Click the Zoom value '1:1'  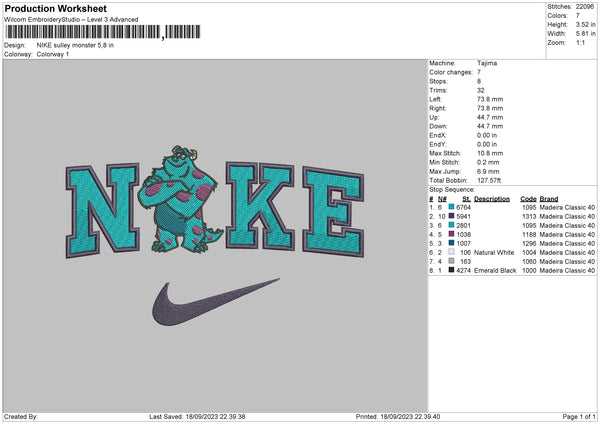[x=580, y=42]
